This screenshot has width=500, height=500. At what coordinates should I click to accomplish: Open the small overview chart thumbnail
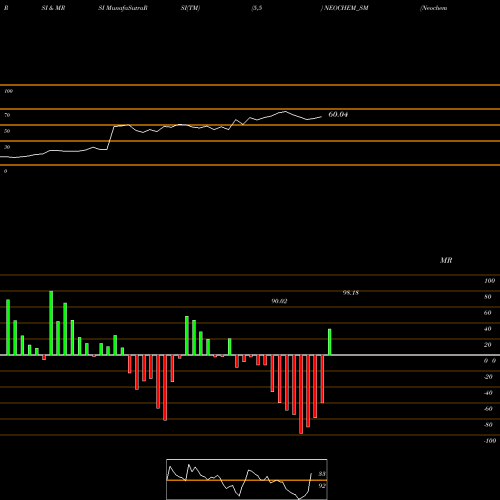[x=247, y=479]
